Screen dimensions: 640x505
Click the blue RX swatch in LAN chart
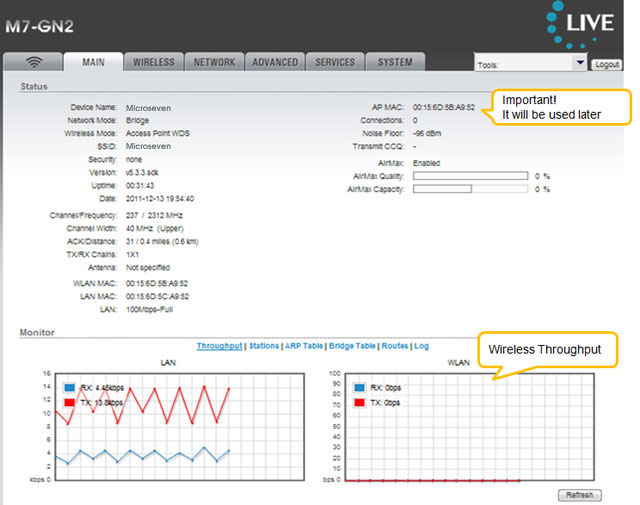(69, 387)
